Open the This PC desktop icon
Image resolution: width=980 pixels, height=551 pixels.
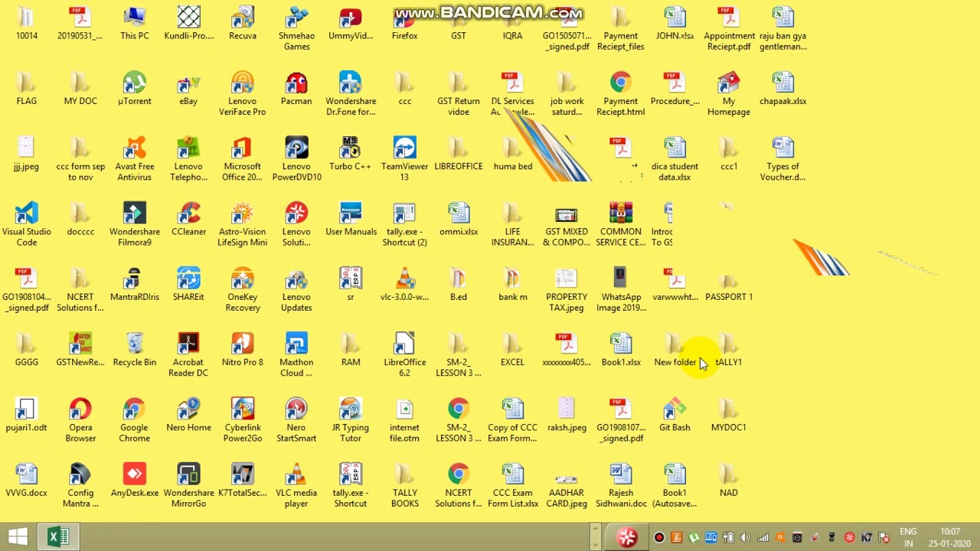tap(135, 23)
